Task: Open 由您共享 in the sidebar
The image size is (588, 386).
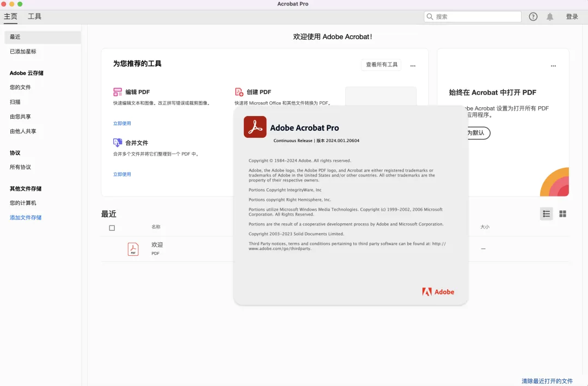Action: (20, 117)
